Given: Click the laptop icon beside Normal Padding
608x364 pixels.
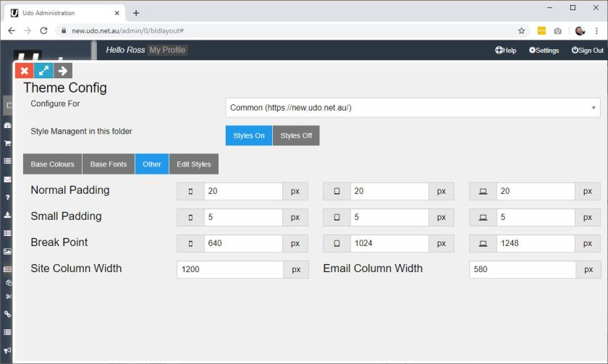Looking at the screenshot, I should tap(484, 191).
